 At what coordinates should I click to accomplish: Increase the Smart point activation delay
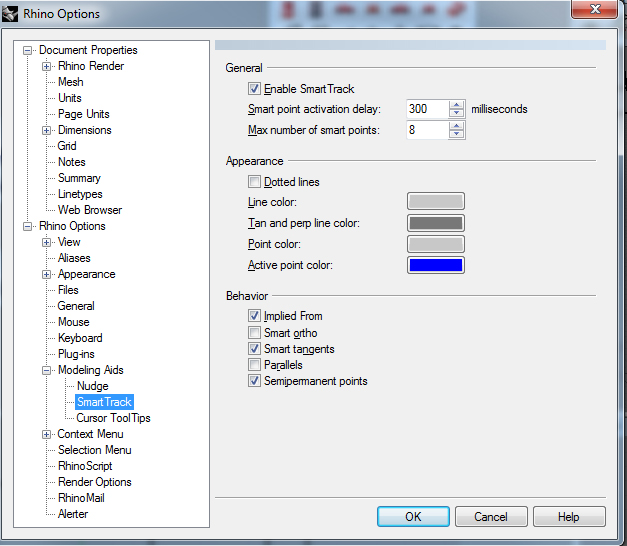457,105
